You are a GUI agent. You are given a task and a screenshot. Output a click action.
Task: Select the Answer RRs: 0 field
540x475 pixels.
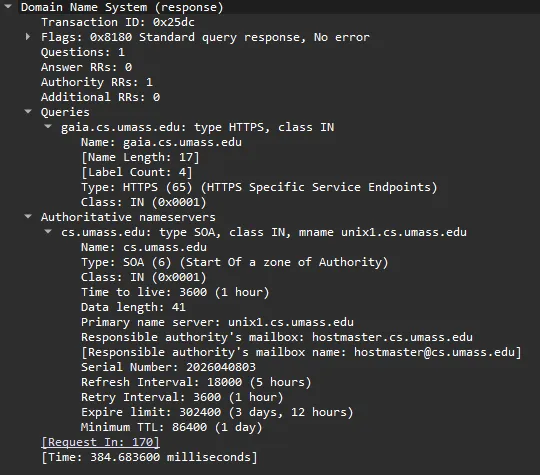click(86, 67)
